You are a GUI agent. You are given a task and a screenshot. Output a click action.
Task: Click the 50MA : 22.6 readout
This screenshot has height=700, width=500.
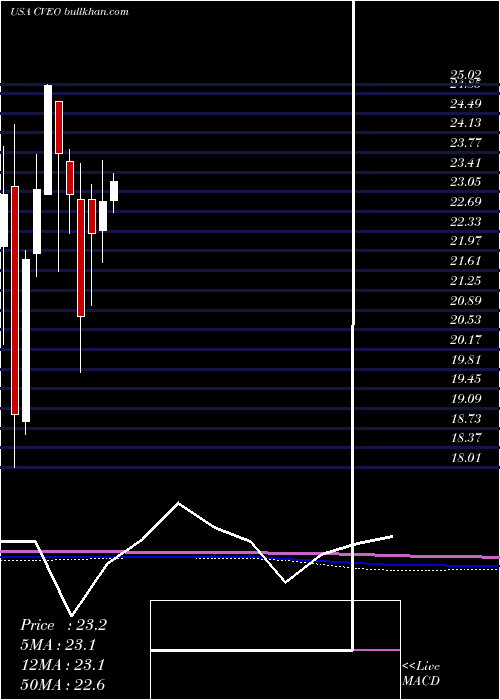63,685
